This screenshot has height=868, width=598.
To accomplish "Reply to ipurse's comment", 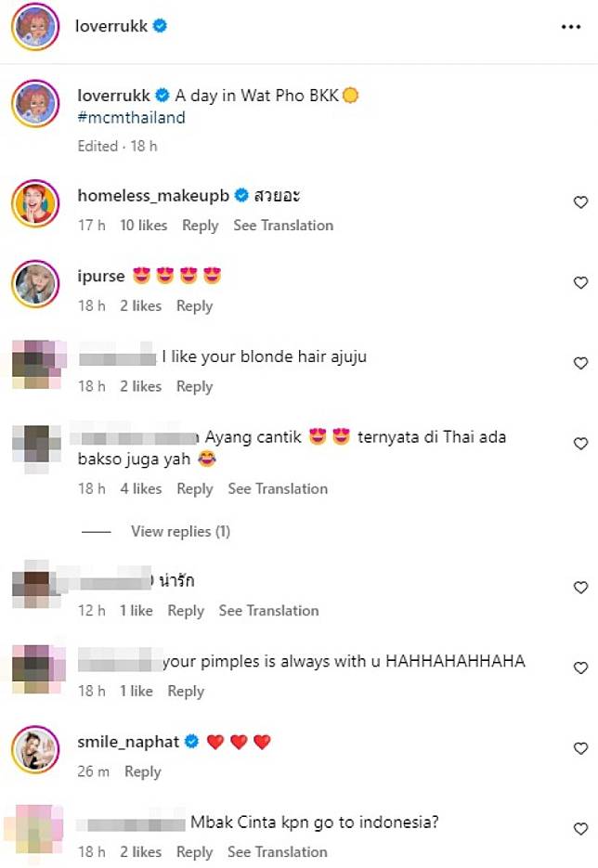I will (194, 306).
